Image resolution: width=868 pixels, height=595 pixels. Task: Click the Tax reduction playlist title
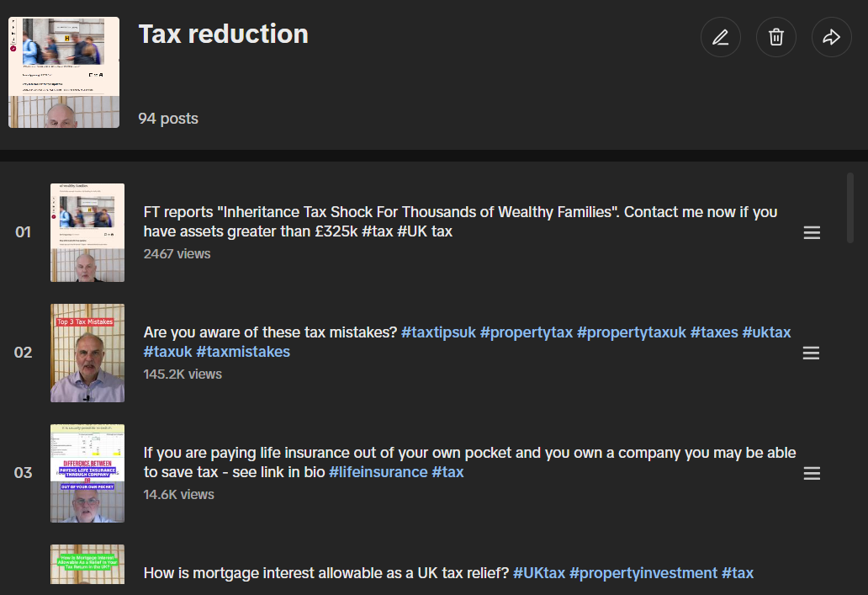click(223, 34)
